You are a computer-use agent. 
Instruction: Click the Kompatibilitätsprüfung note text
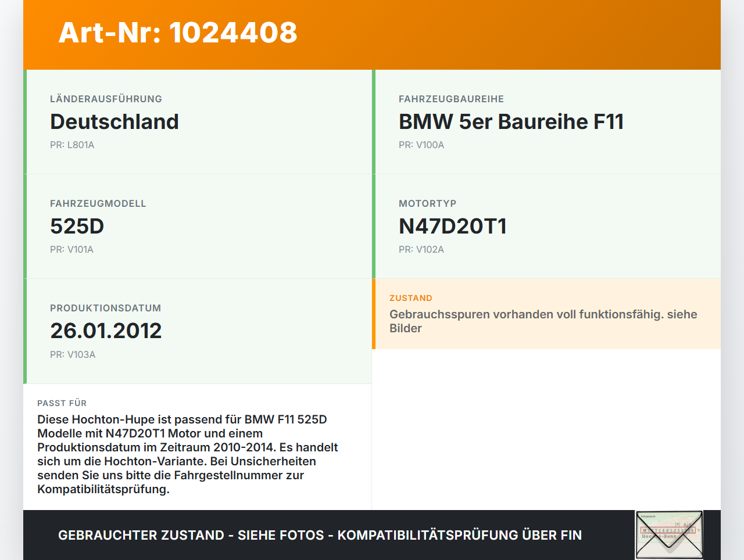pos(187,454)
